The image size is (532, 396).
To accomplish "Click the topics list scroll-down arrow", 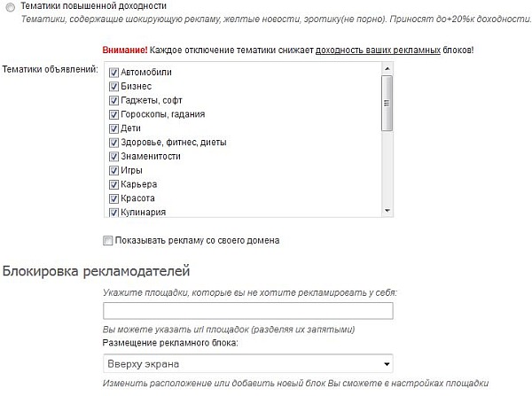I will pyautogui.click(x=387, y=211).
